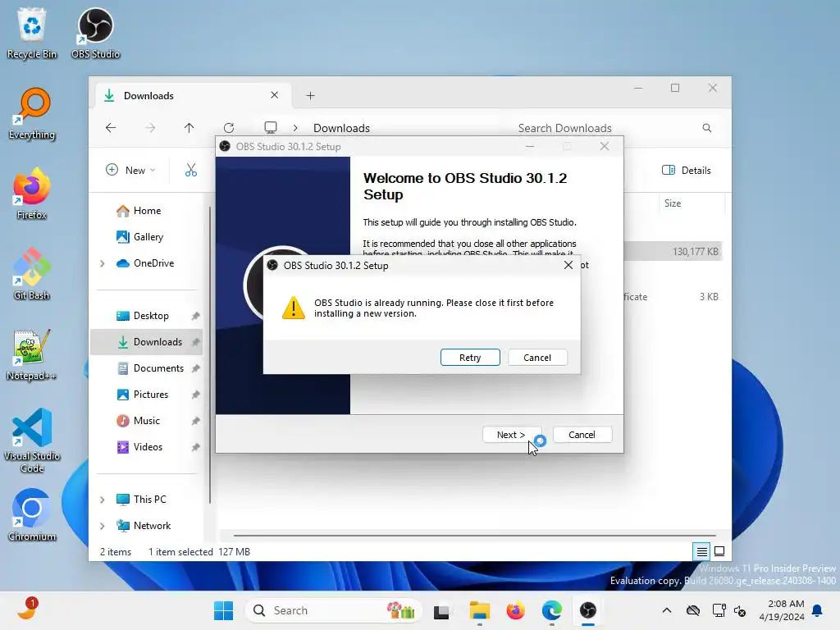
Task: Open the clock showing 2:08 AM
Action: tap(782, 610)
